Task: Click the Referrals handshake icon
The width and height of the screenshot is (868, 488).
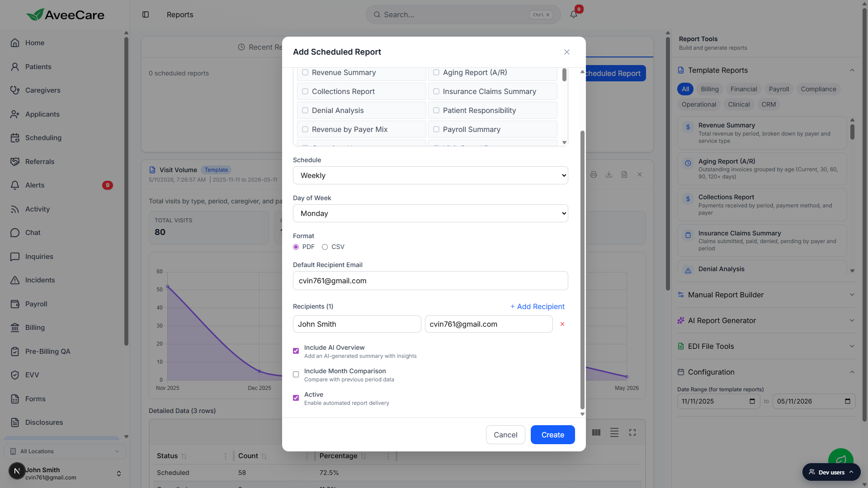Action: pos(15,162)
